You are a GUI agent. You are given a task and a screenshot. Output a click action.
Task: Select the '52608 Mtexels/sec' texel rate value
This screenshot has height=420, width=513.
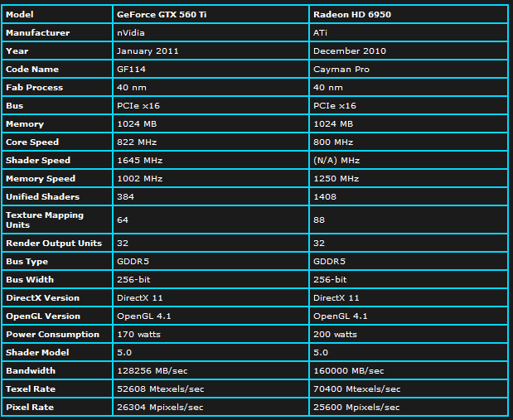tap(160, 389)
